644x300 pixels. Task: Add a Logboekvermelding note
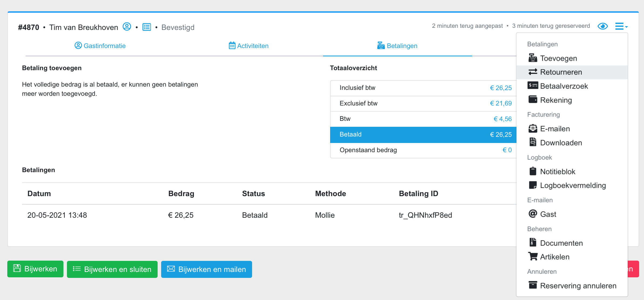tap(572, 185)
